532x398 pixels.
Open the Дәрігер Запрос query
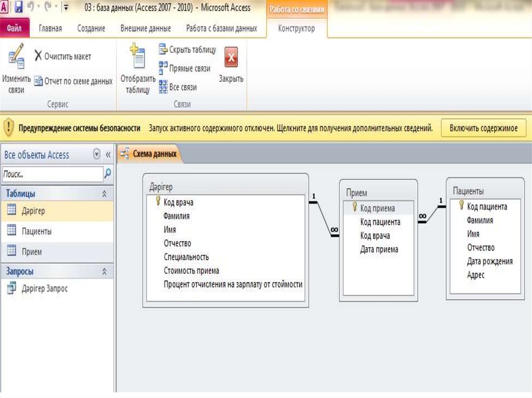44,289
